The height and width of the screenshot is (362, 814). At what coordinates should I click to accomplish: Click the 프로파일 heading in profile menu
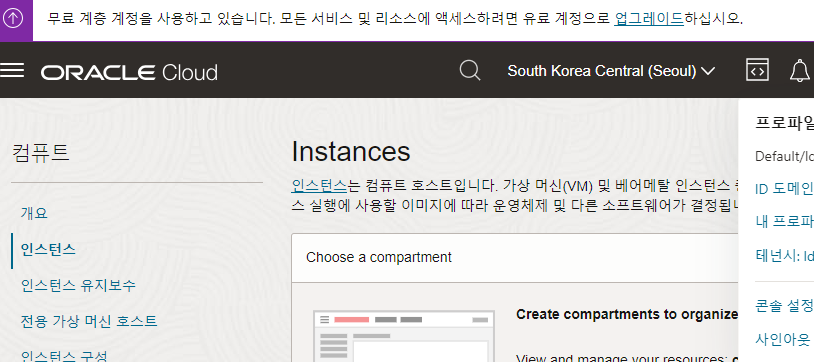784,123
